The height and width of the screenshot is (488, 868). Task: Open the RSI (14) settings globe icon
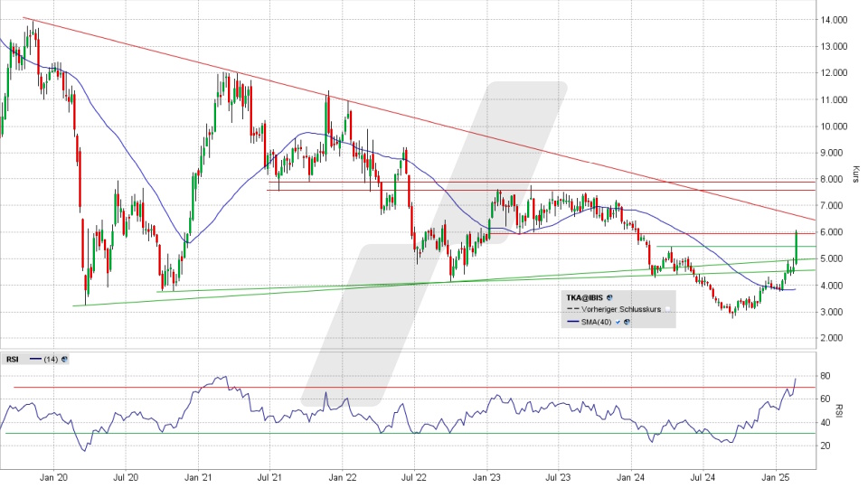click(x=65, y=359)
